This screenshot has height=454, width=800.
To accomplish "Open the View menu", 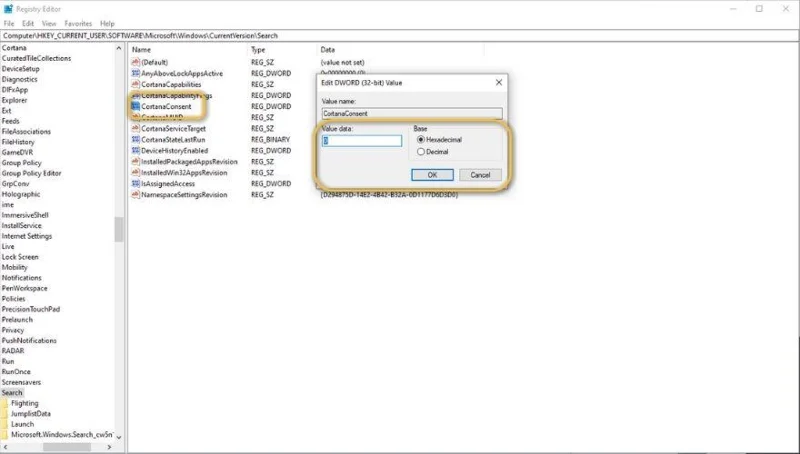I will coord(49,23).
